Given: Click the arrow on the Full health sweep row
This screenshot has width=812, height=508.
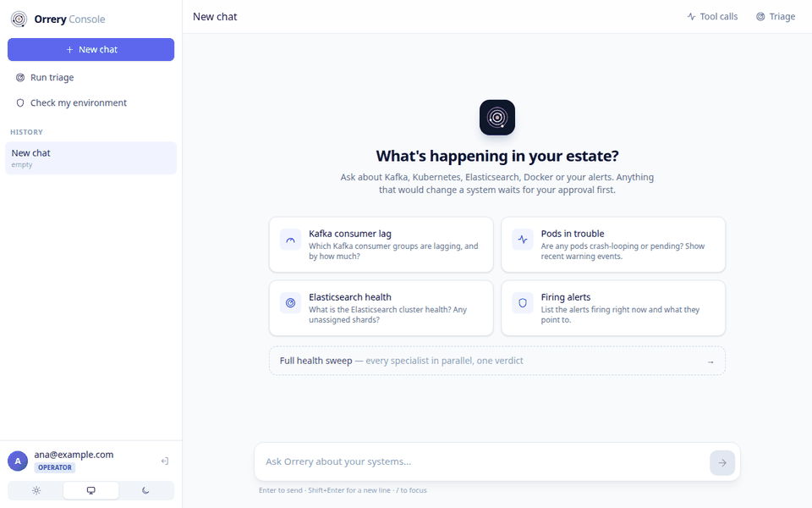Looking at the screenshot, I should click(710, 362).
